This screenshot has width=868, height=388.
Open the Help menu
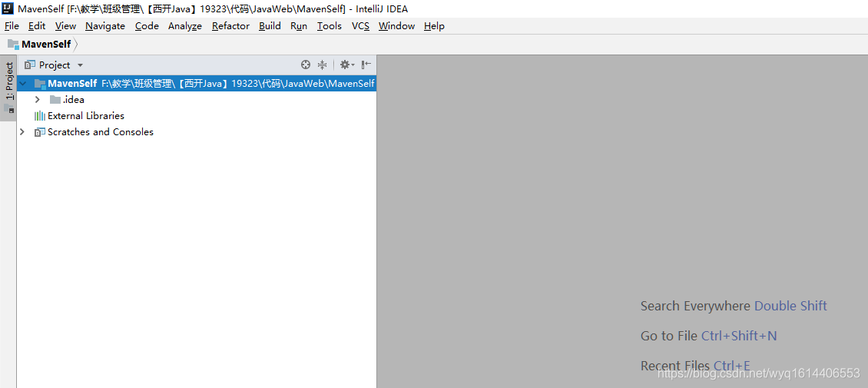(x=434, y=26)
